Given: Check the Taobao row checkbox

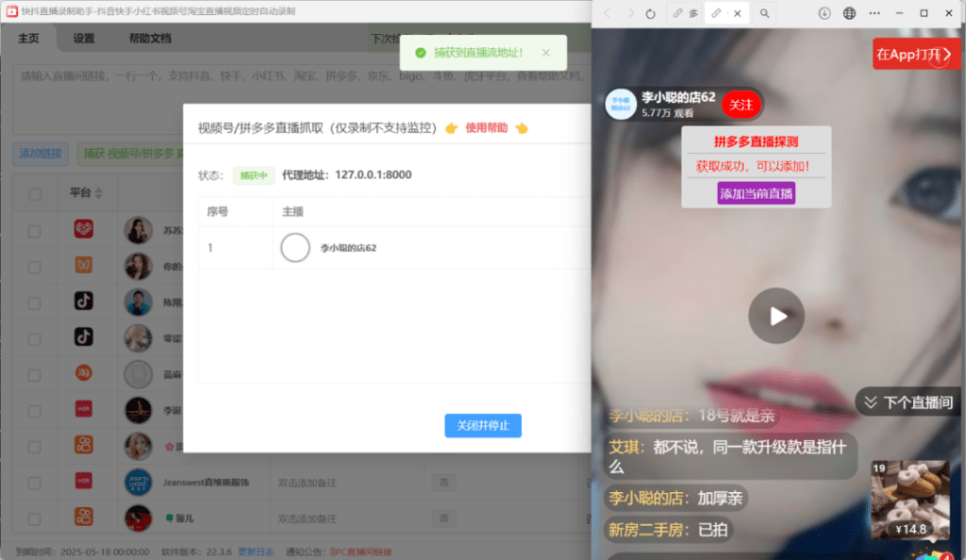Looking at the screenshot, I should [35, 375].
